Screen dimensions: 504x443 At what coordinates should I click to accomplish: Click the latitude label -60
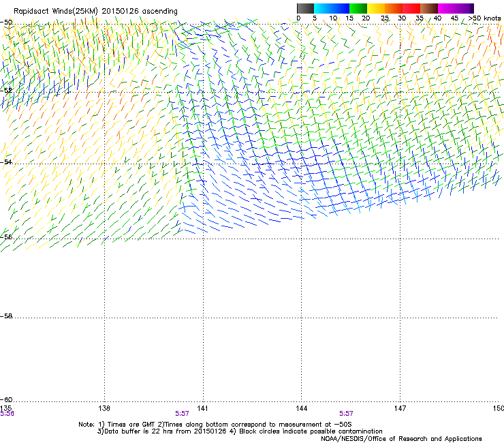(x=6, y=399)
